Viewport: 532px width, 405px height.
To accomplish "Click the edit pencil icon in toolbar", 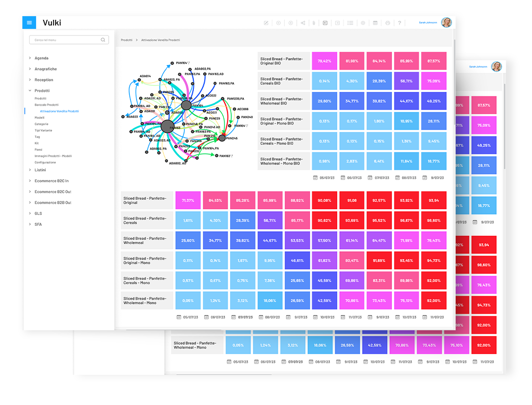I will coord(267,23).
